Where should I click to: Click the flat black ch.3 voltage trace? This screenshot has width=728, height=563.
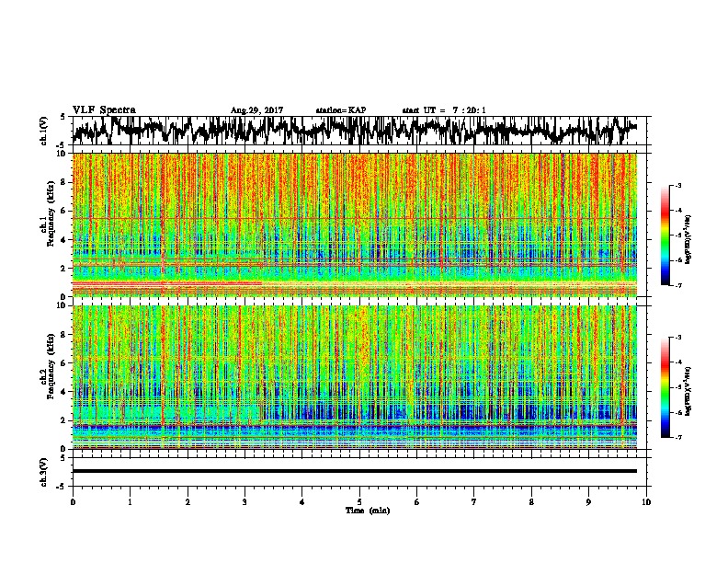tap(355, 471)
